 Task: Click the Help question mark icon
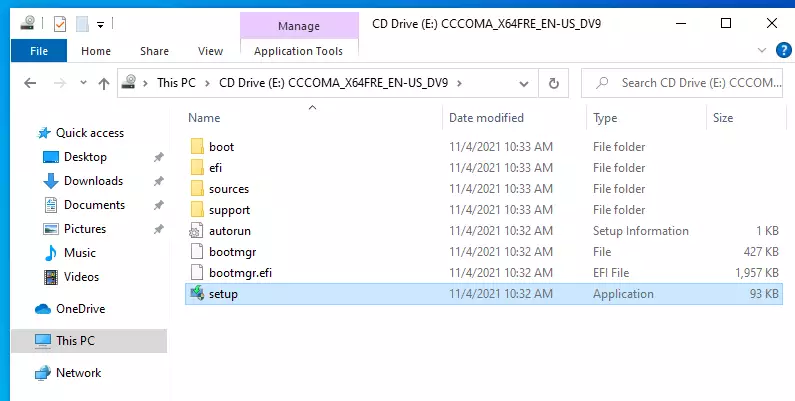click(784, 50)
